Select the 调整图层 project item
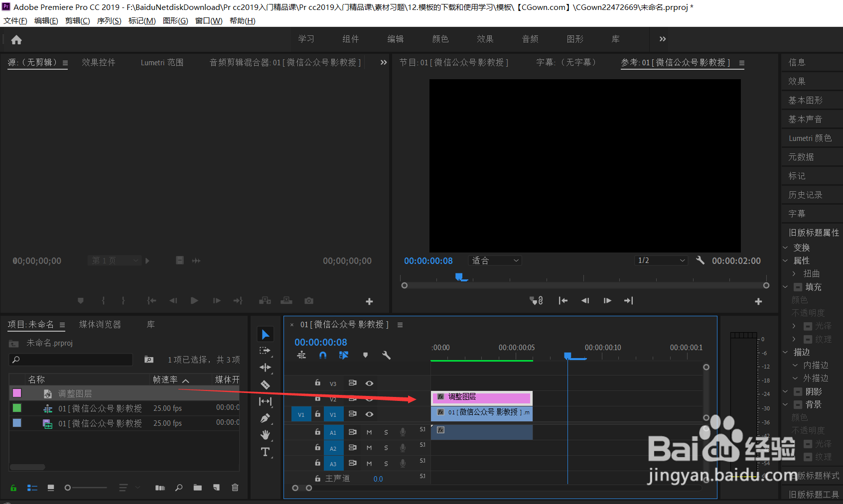 tap(124, 393)
